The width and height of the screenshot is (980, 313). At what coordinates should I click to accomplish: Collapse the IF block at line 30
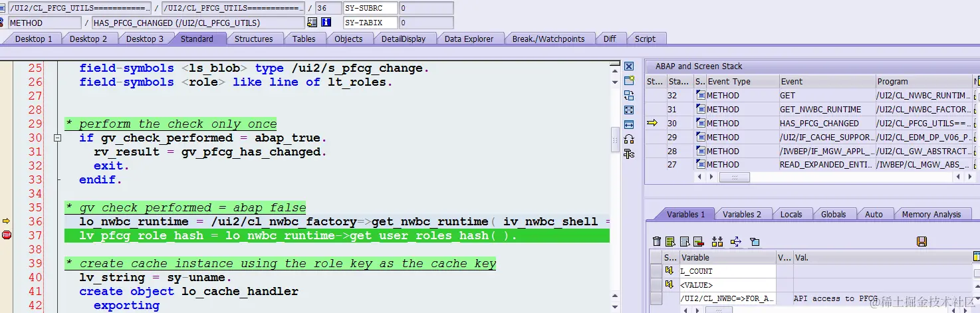point(58,138)
